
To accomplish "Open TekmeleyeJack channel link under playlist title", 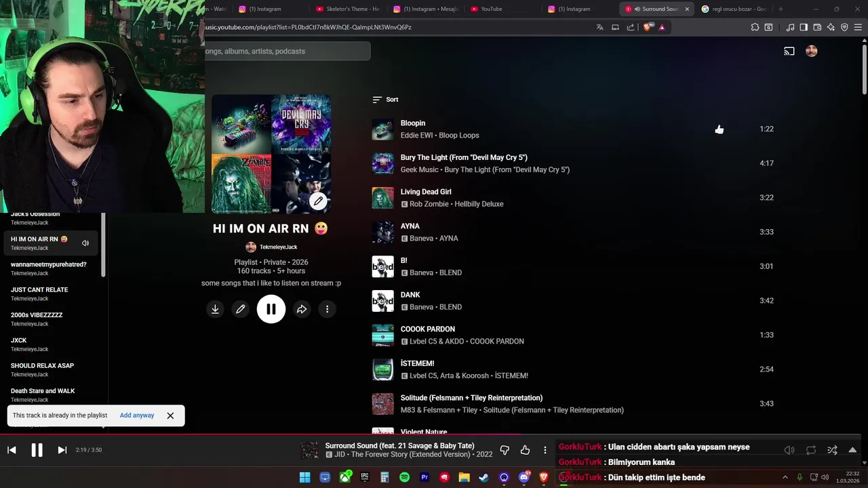I will coord(278,247).
